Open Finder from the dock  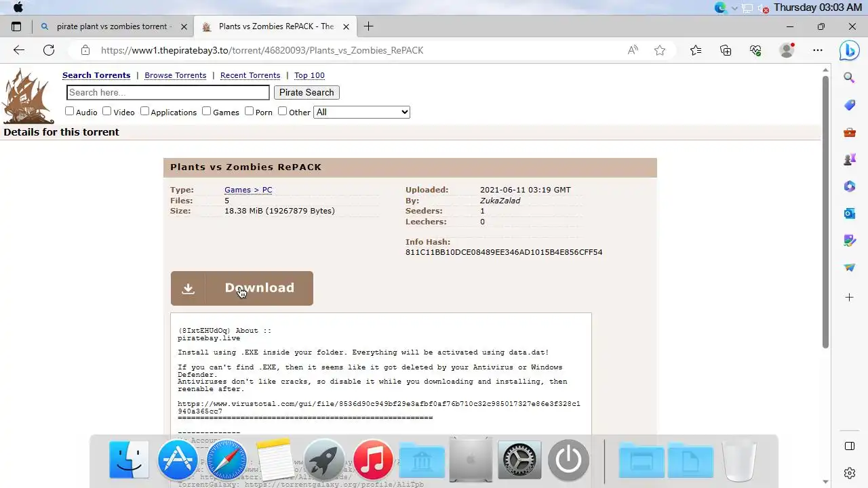(x=129, y=460)
